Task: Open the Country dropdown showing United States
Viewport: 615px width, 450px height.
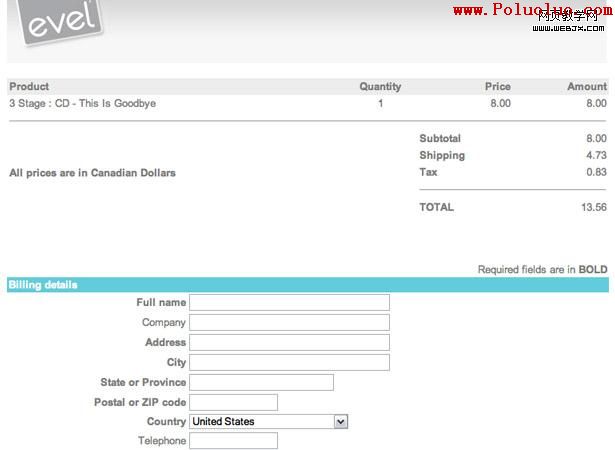Action: click(x=268, y=422)
